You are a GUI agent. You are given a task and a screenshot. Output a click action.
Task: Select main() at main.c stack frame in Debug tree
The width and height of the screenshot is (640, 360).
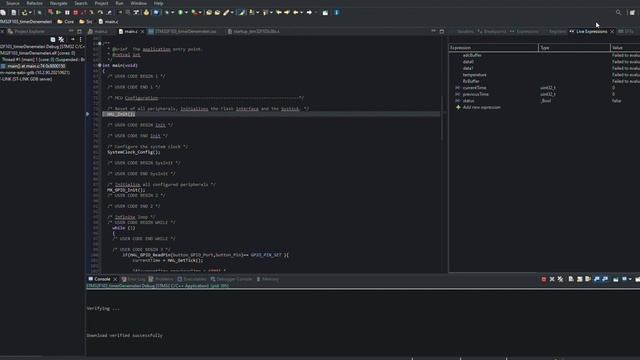click(36, 66)
